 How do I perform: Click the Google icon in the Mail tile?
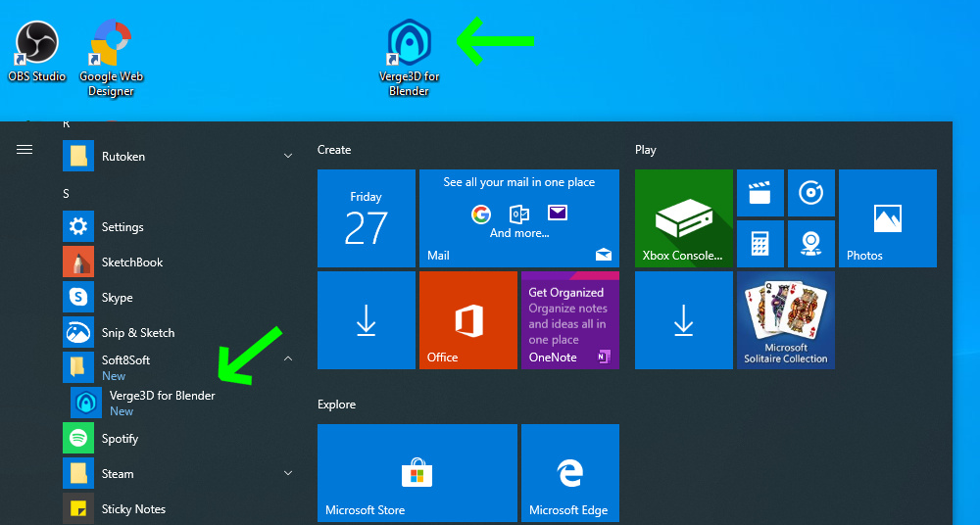[x=480, y=215]
